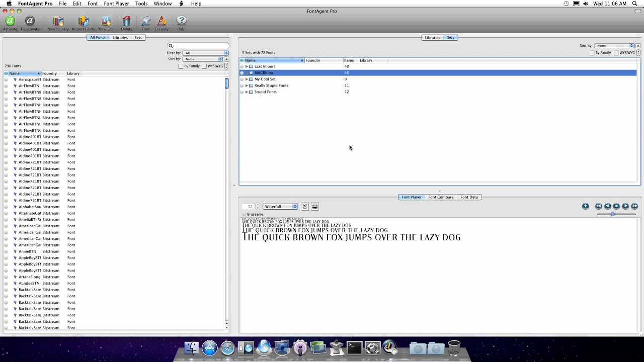Click the left font list scrollbar thumb
This screenshot has height=362, width=644.
click(226, 83)
